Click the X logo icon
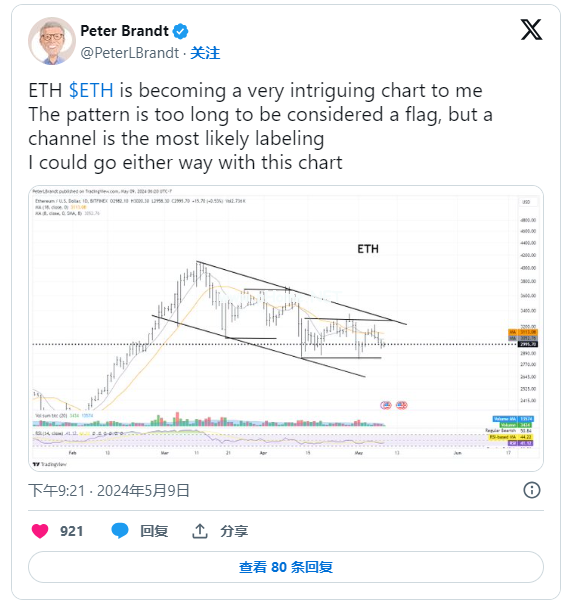Image resolution: width=570 pixels, height=612 pixels. [531, 30]
